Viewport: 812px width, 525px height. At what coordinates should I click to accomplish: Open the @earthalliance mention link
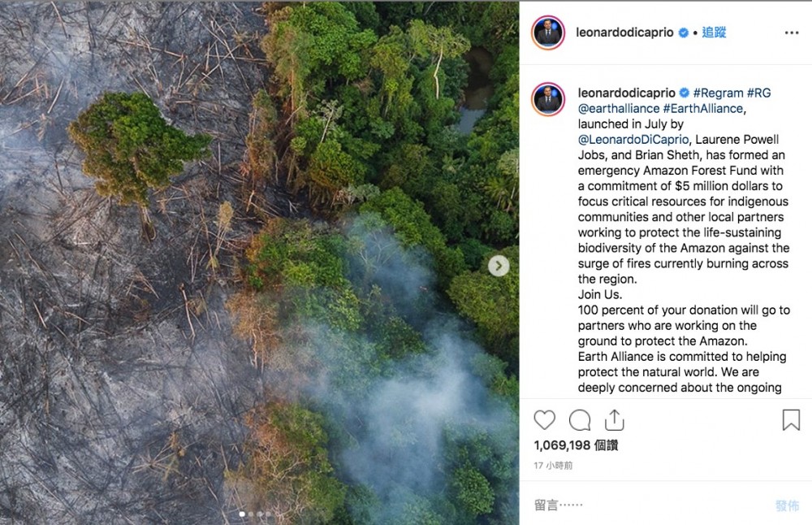[x=619, y=109]
